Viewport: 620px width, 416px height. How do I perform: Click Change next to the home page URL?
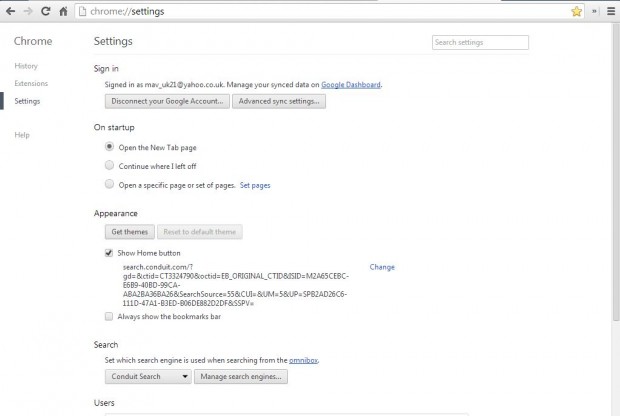tap(382, 267)
